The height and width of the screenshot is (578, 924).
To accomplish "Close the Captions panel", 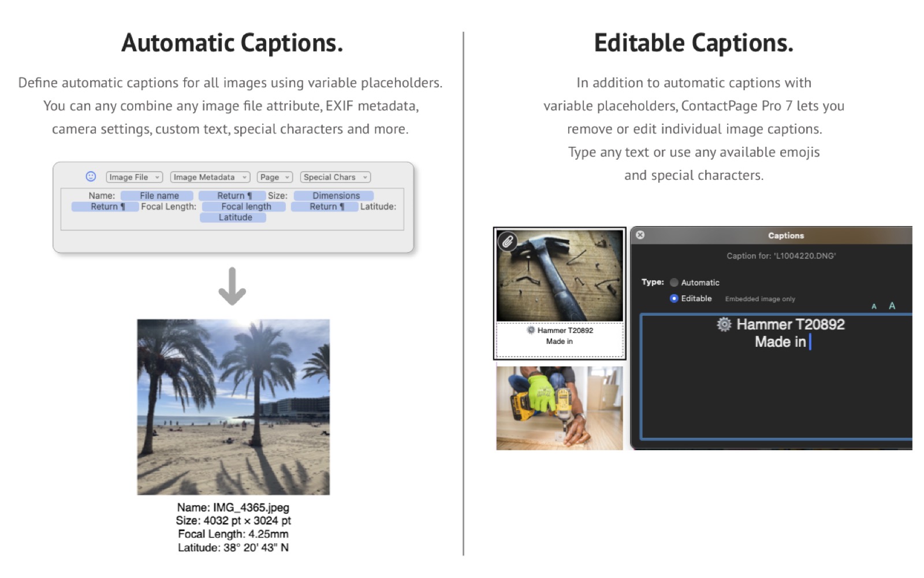I will [640, 235].
